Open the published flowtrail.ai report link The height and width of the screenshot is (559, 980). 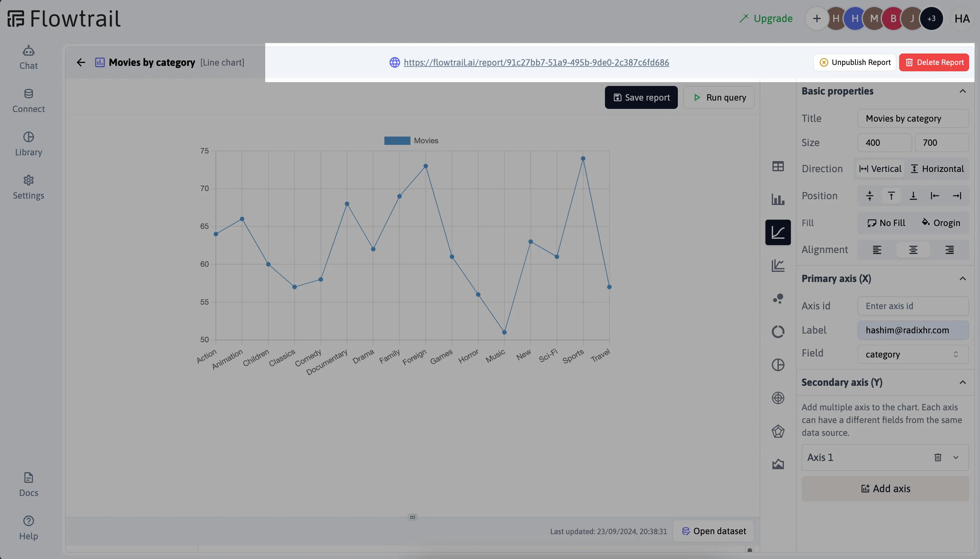pos(536,62)
